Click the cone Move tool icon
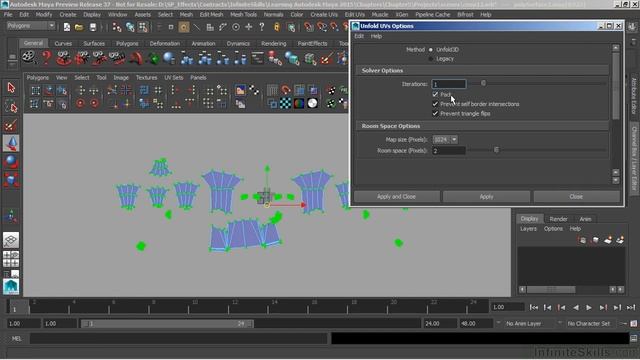This screenshot has height=360, width=640. coord(11,144)
